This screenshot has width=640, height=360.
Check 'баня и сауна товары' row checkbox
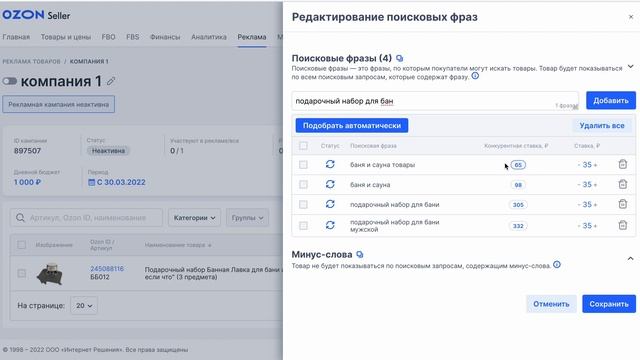click(x=303, y=164)
